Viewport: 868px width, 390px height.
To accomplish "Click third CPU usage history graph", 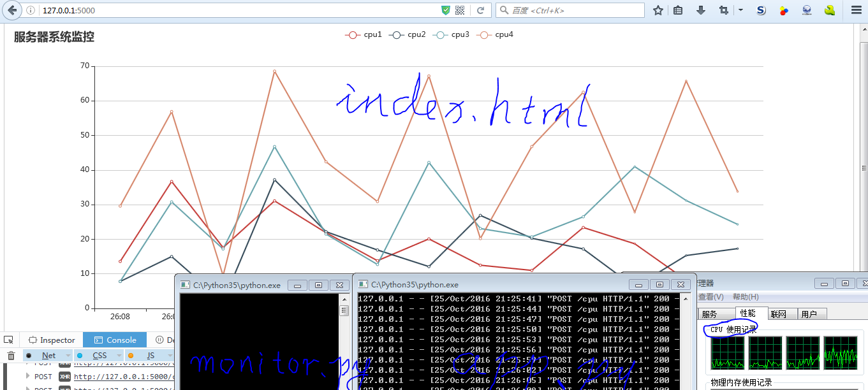I will click(803, 353).
